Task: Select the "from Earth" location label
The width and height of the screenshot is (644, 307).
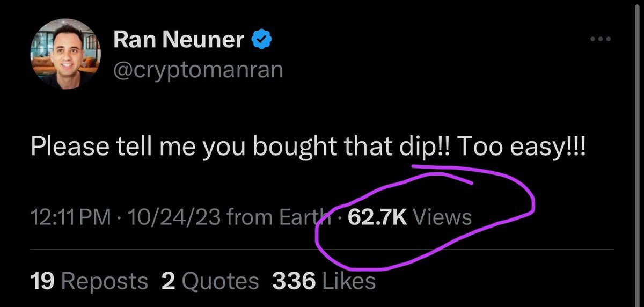Action: (x=279, y=217)
